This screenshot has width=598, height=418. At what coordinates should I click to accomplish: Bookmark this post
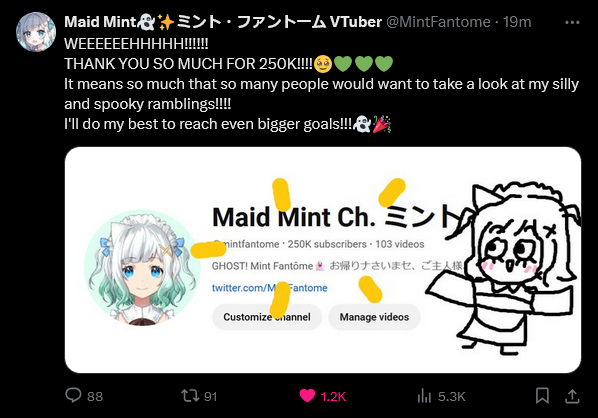pyautogui.click(x=542, y=395)
